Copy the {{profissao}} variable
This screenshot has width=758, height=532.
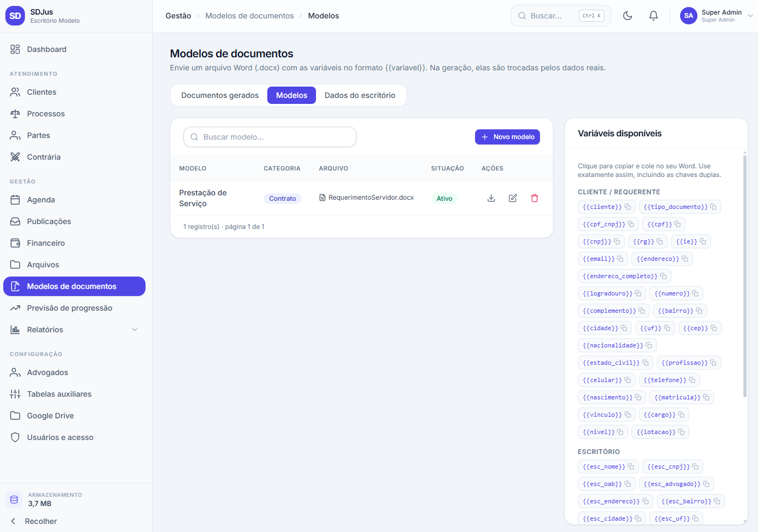pos(689,363)
